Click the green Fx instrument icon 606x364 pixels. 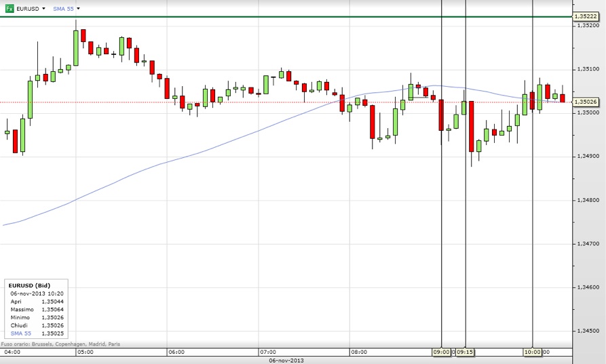coord(10,8)
